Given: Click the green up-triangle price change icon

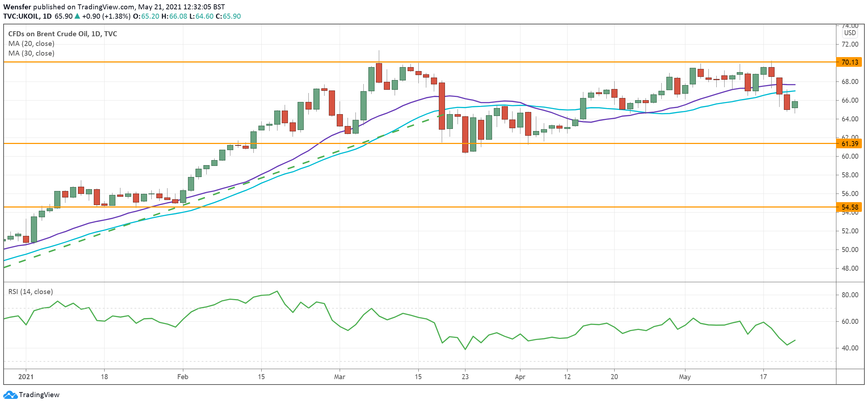Looking at the screenshot, I should [77, 16].
